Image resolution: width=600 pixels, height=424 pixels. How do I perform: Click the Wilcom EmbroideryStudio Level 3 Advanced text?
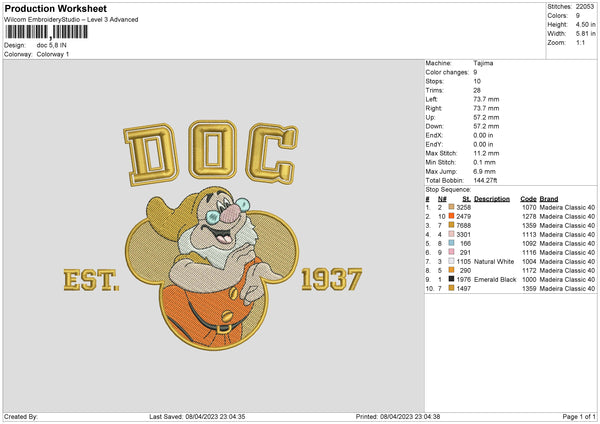[71, 20]
